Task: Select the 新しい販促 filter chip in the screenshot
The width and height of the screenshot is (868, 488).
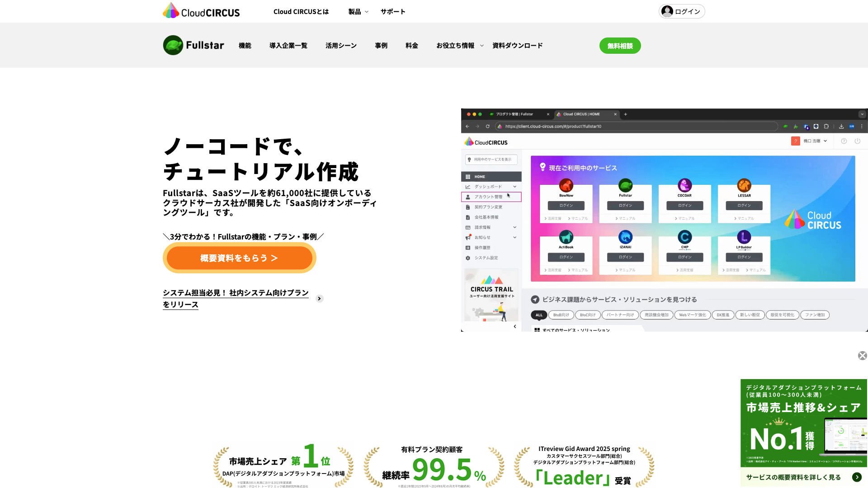Action: click(750, 315)
